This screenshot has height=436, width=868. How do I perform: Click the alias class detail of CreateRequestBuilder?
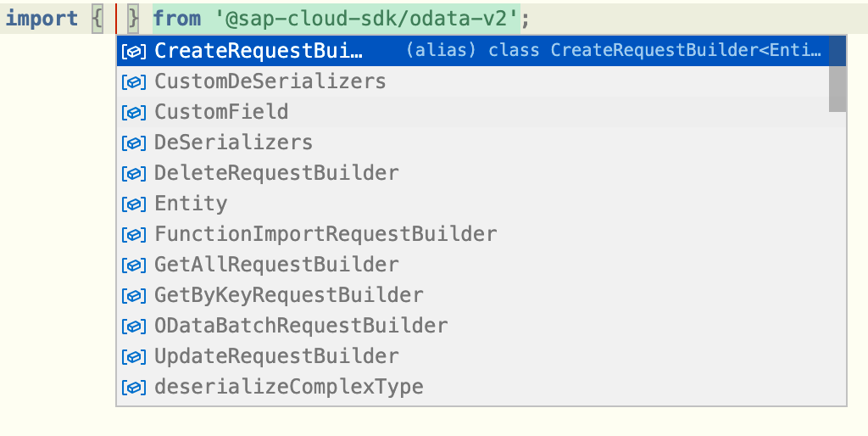pyautogui.click(x=614, y=51)
